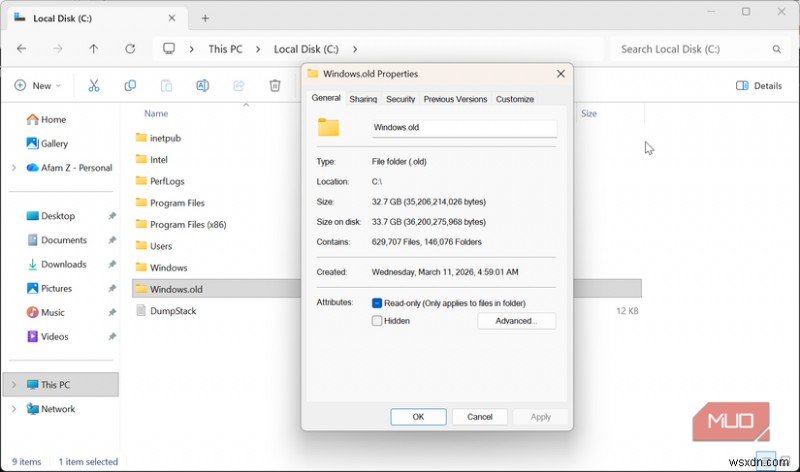Screen dimensions: 800x472
Task: Click the Paste clipboard icon
Action: (x=166, y=86)
